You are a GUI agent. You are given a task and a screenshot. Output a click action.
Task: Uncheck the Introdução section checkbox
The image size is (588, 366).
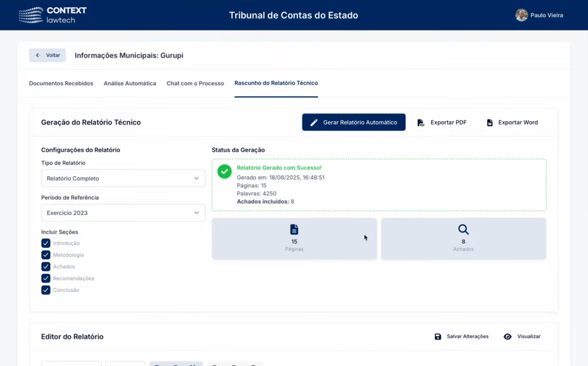[46, 243]
